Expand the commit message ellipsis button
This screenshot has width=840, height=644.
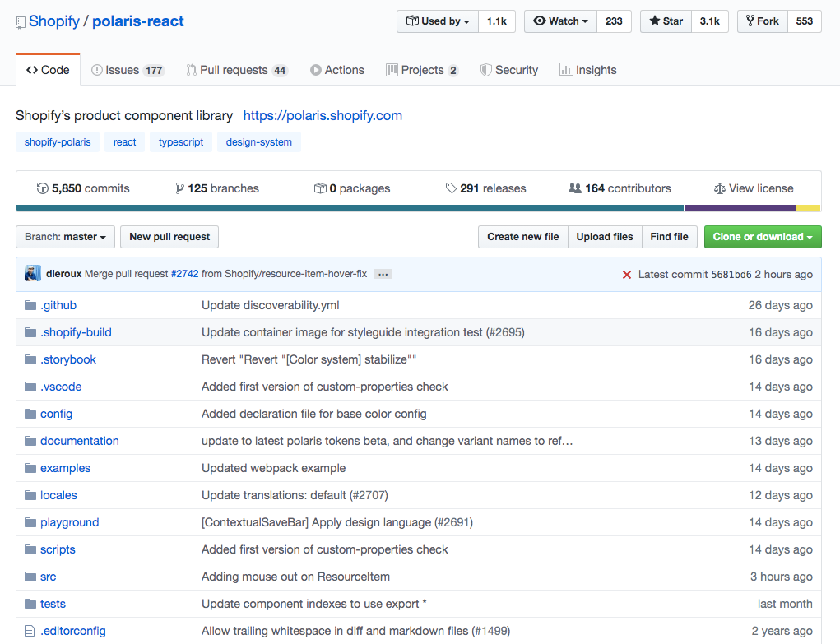[x=383, y=275]
